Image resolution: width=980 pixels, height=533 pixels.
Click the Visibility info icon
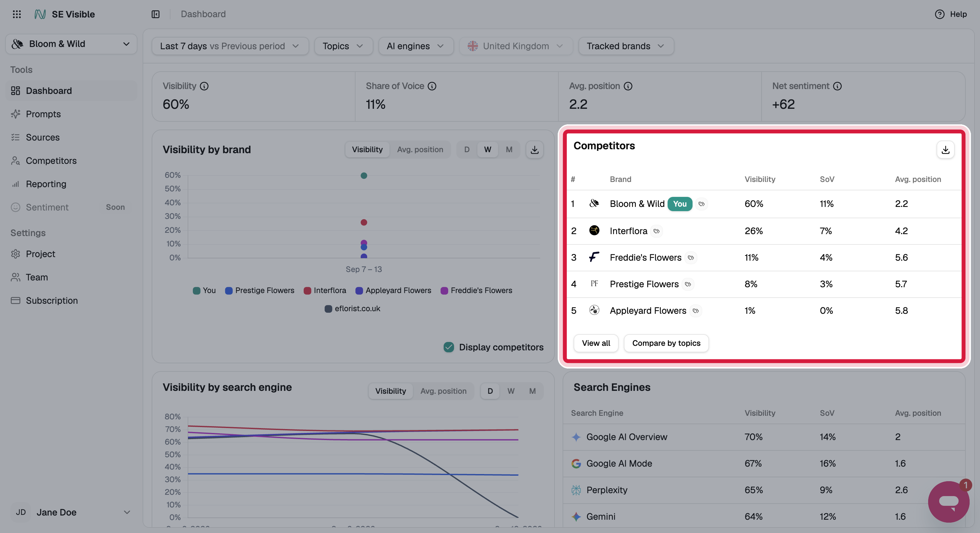pos(204,86)
